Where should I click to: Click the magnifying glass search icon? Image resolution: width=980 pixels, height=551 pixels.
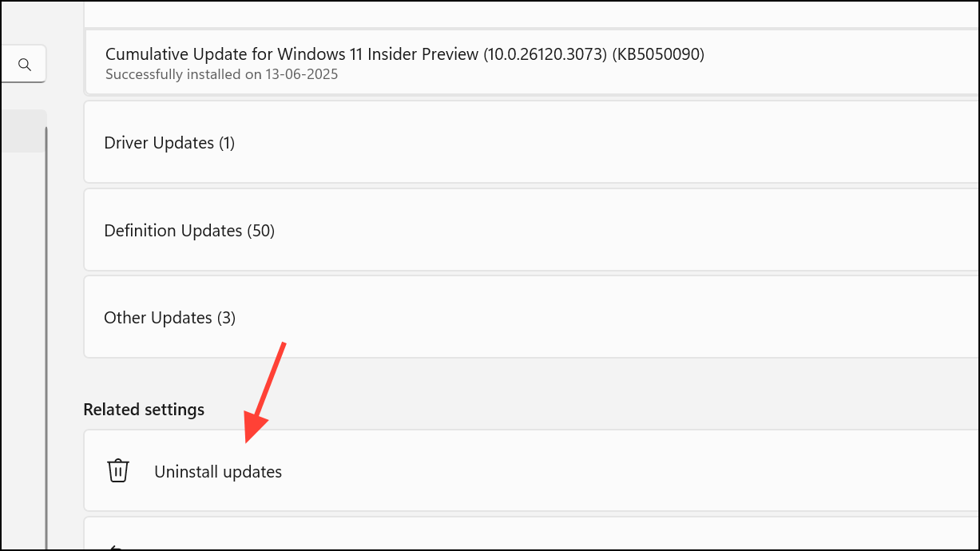pos(25,65)
